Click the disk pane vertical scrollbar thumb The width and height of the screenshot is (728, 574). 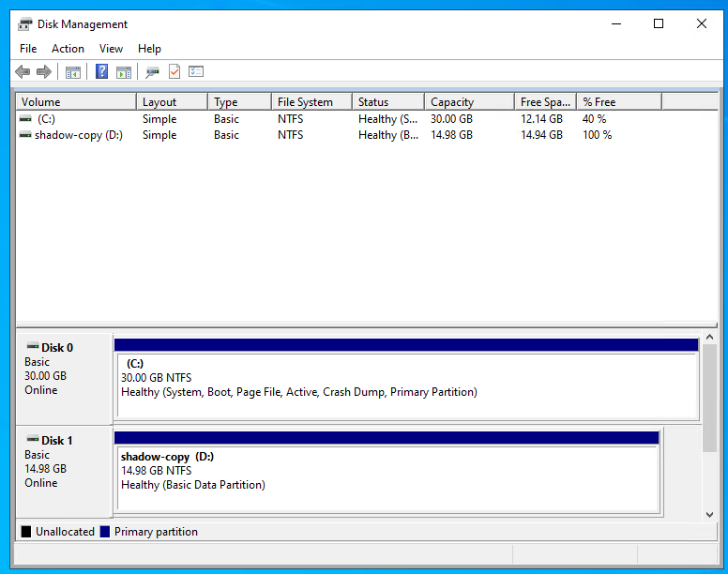[x=709, y=398]
